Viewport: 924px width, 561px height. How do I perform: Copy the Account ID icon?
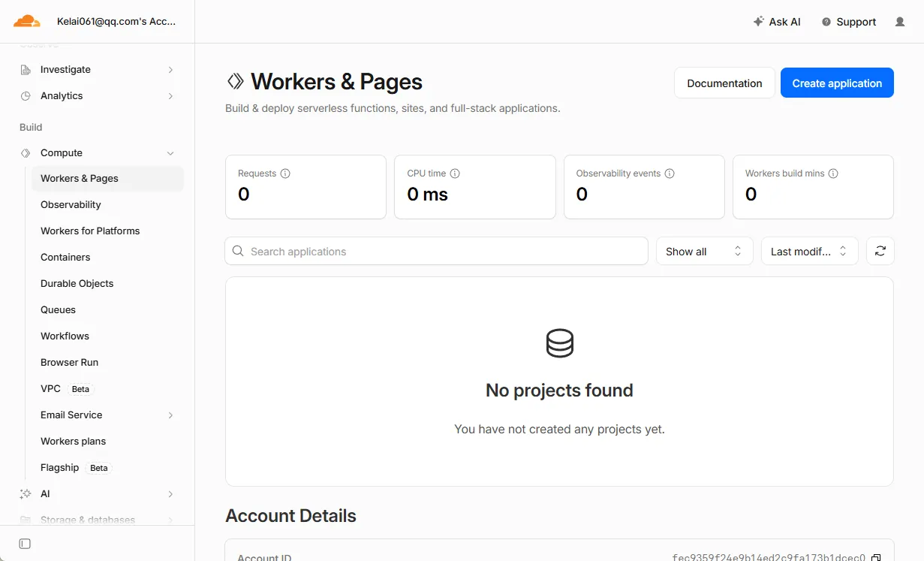click(876, 557)
